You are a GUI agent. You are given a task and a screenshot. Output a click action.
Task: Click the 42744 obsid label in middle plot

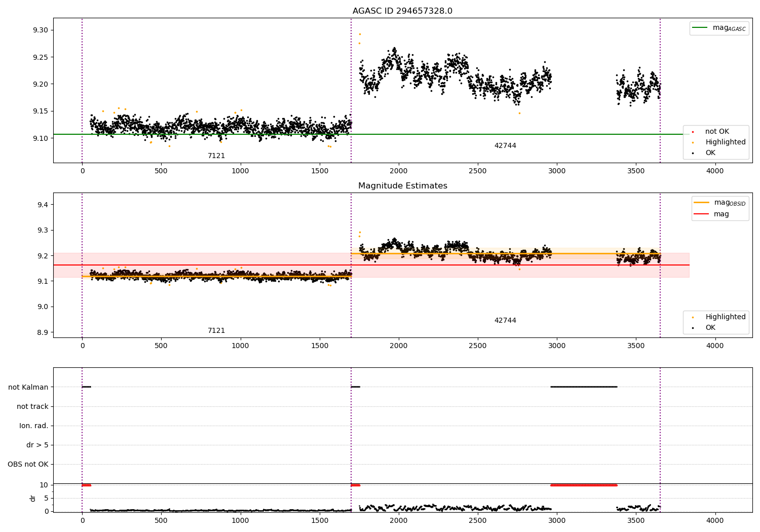505,321
